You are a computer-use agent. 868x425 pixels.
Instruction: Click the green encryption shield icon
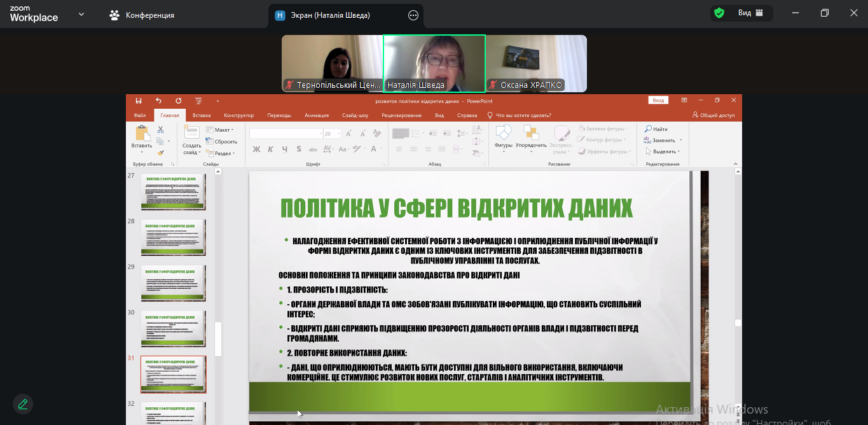[x=719, y=13]
